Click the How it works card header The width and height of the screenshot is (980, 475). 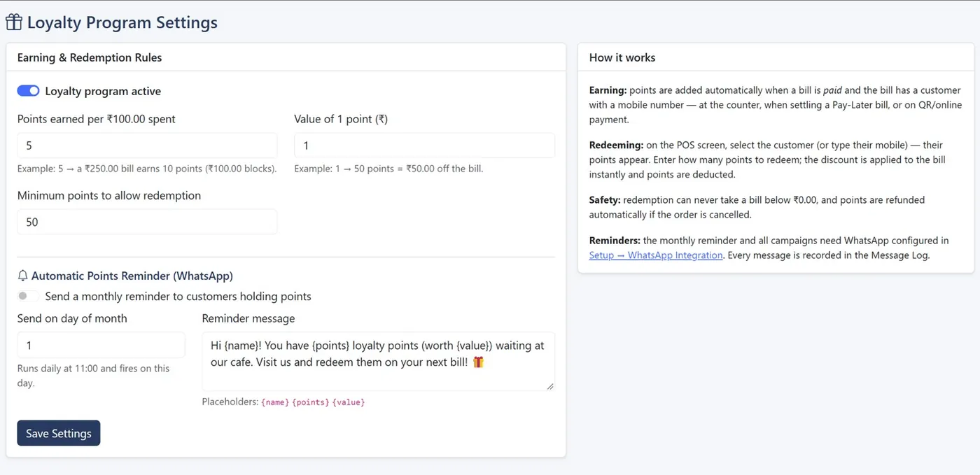[776, 57]
